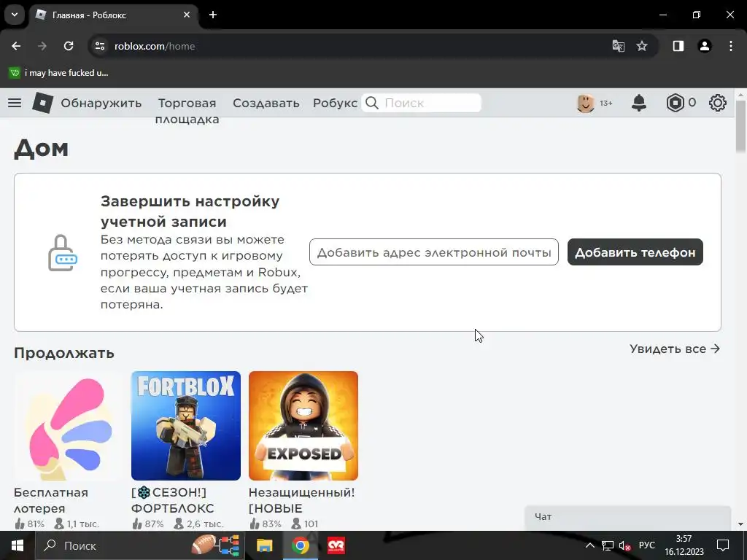Image resolution: width=747 pixels, height=560 pixels.
Task: Click the taskbar Поиск search box
Action: tap(141, 545)
